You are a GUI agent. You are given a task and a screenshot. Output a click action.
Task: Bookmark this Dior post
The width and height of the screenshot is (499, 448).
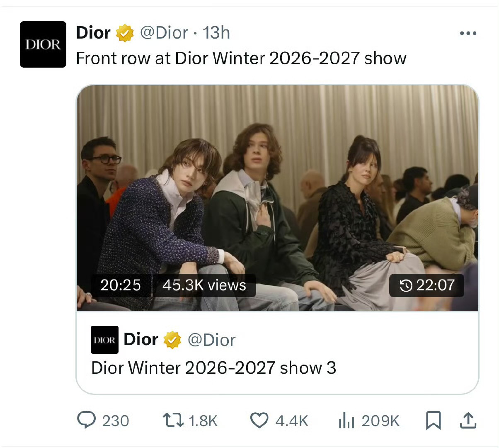[433, 420]
